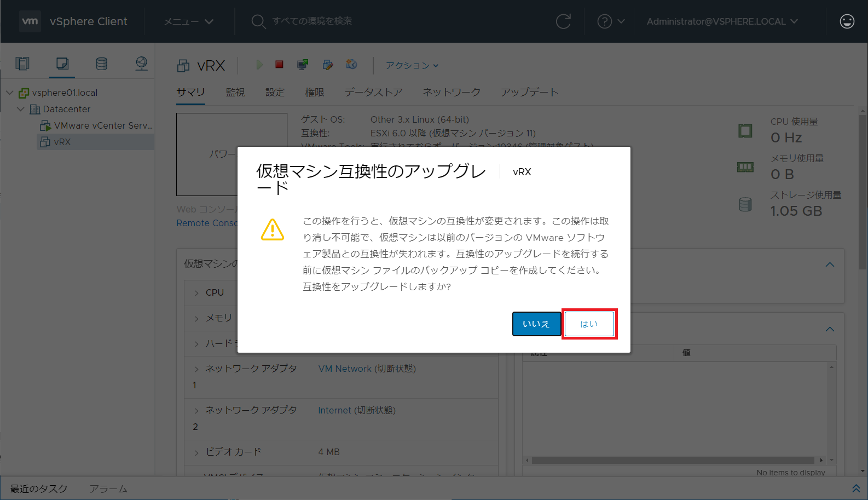Switch to the アップデート tab
Image resolution: width=868 pixels, height=500 pixels.
tap(529, 92)
